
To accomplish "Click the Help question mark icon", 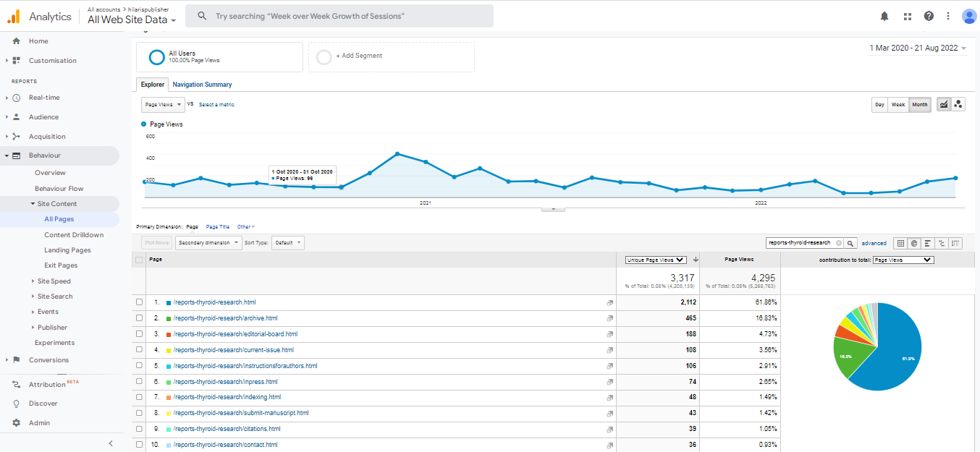I will pos(929,16).
